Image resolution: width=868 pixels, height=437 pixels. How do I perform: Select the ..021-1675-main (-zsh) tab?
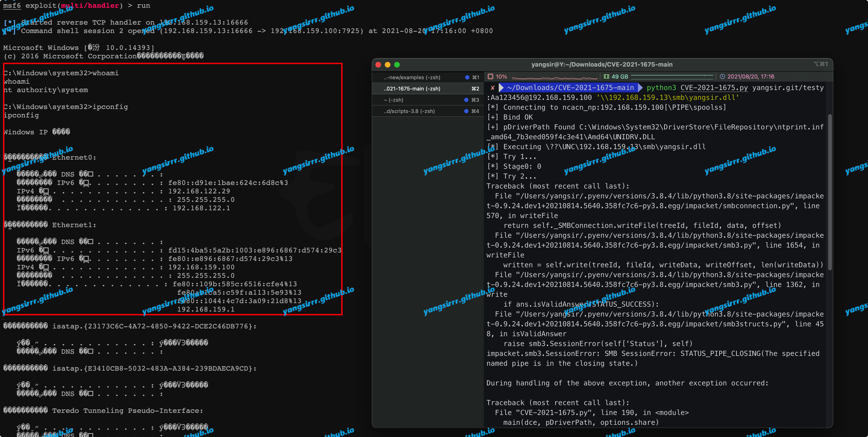pyautogui.click(x=412, y=88)
